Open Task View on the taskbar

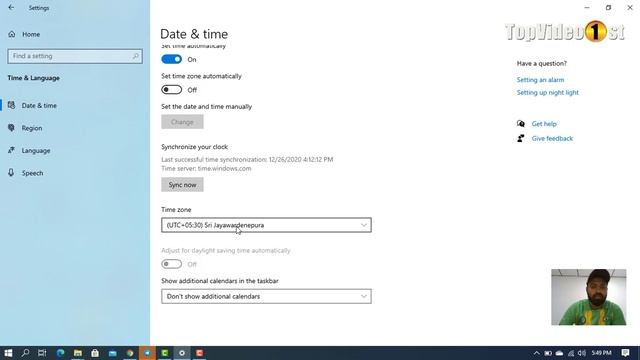pyautogui.click(x=42, y=353)
